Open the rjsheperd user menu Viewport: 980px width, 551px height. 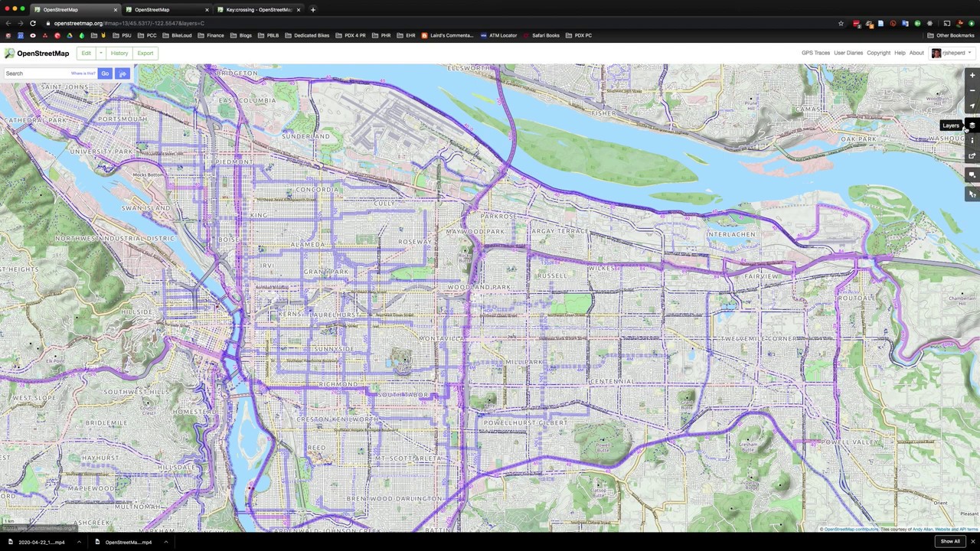click(952, 53)
